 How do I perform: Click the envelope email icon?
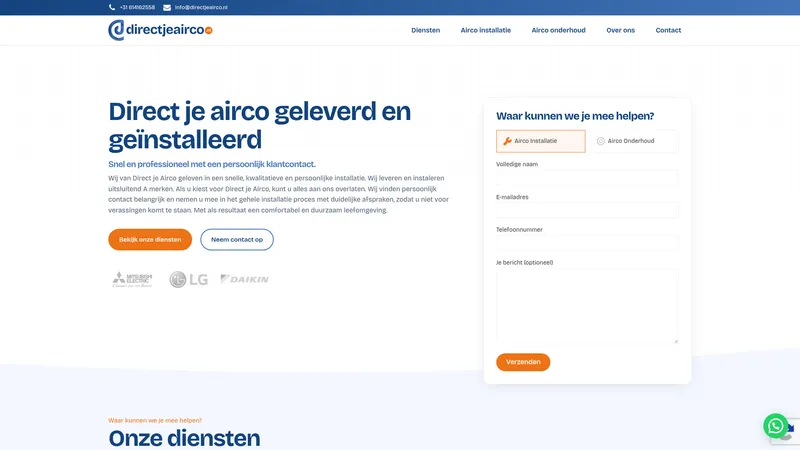click(x=167, y=7)
